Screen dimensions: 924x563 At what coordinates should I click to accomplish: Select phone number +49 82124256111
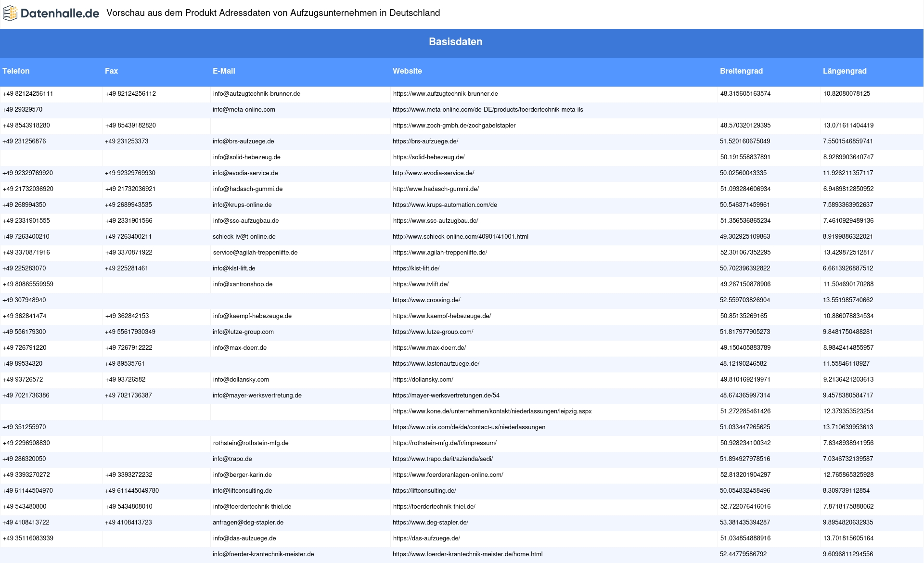[28, 94]
